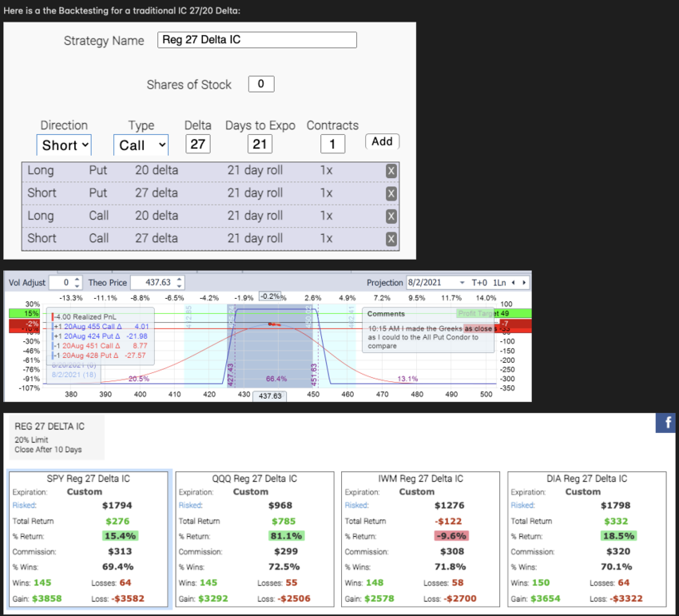Viewport: 679px width, 616px height.
Task: Focus the Strategy Name text field
Action: pyautogui.click(x=257, y=40)
